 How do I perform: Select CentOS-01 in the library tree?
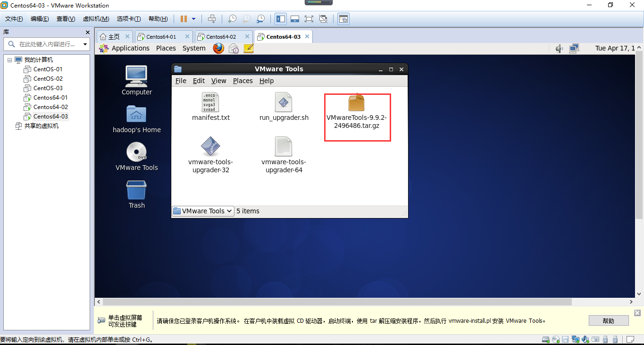(43, 69)
